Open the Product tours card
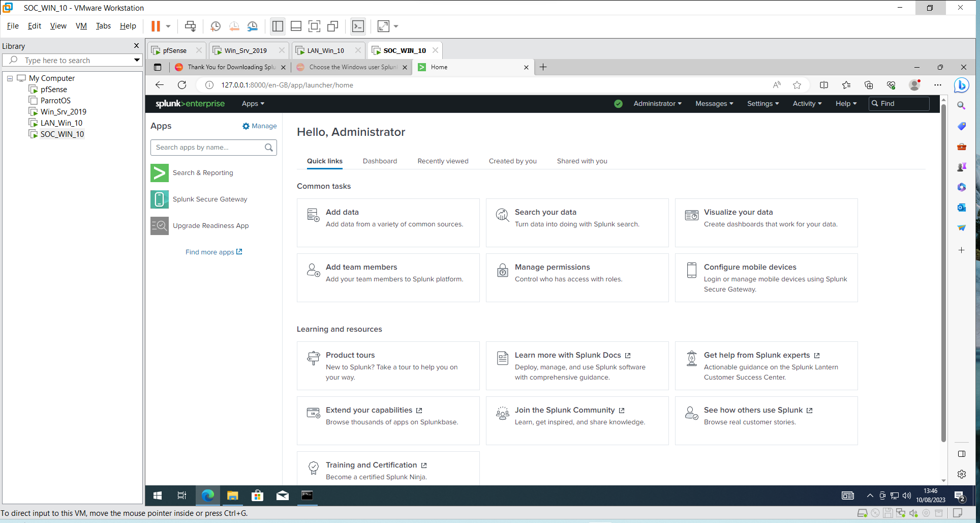The image size is (980, 523). [x=388, y=366]
